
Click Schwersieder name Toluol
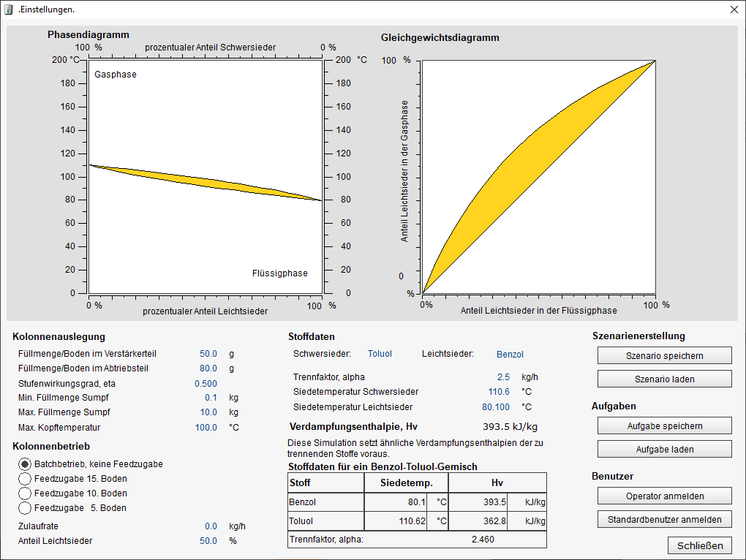click(380, 354)
